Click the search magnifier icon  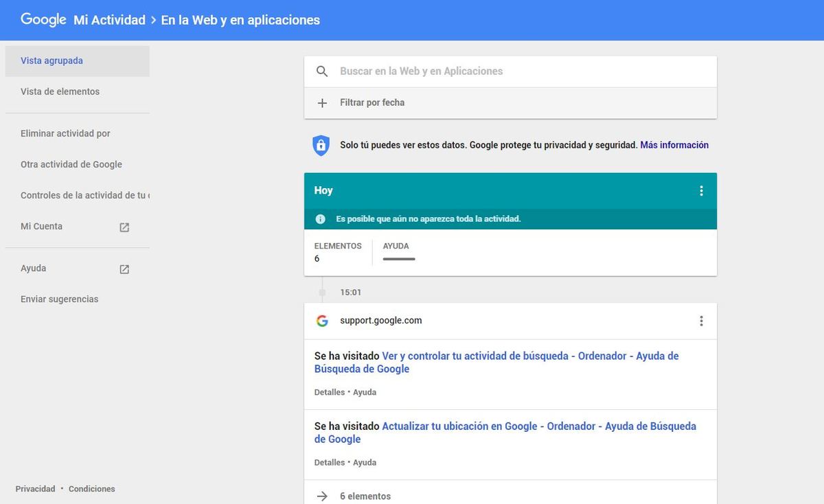[322, 71]
